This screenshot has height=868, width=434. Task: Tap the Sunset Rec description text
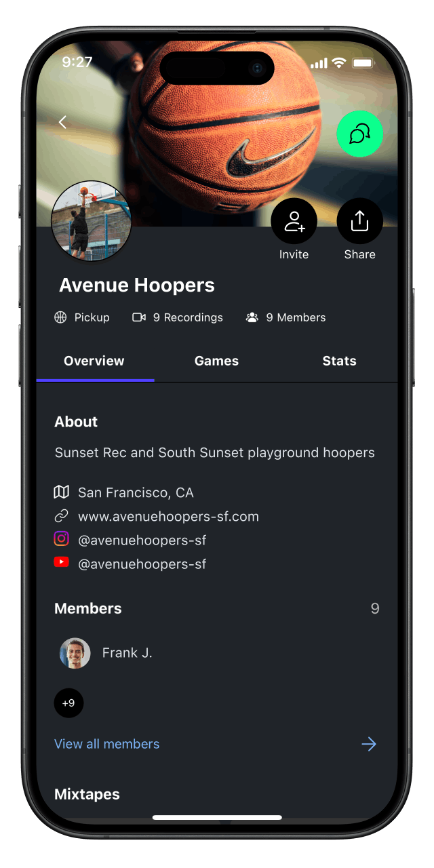pos(215,452)
